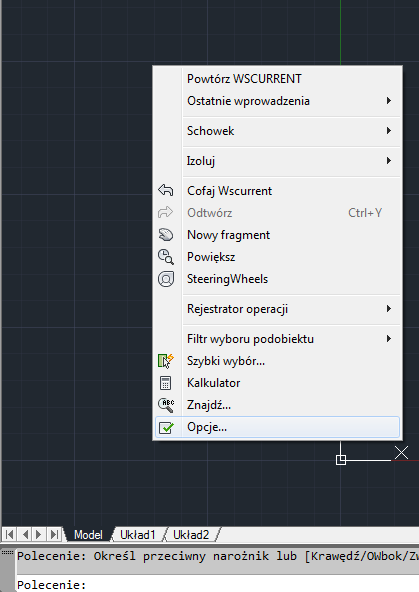
Task: Click the Cofaj undo arrow icon
Action: [x=166, y=190]
